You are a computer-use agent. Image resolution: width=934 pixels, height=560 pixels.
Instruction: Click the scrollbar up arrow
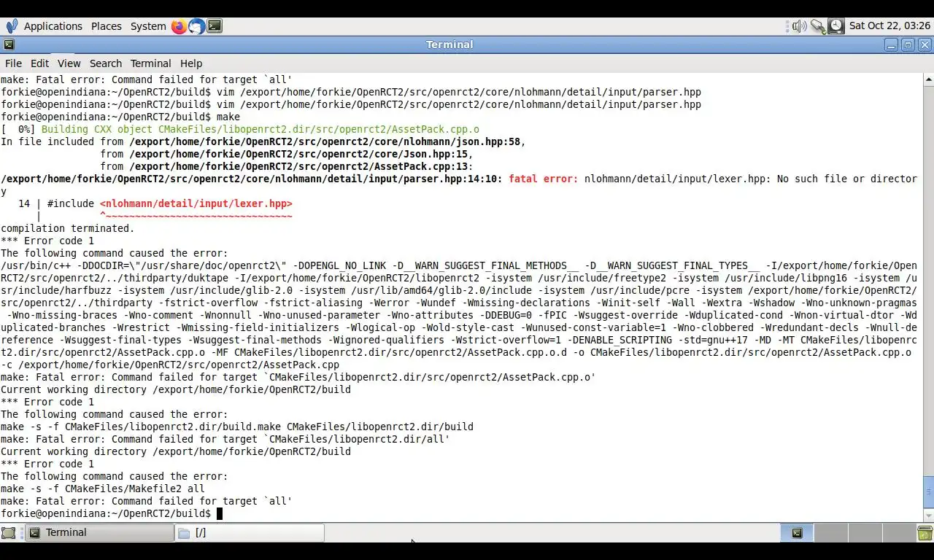coord(928,79)
